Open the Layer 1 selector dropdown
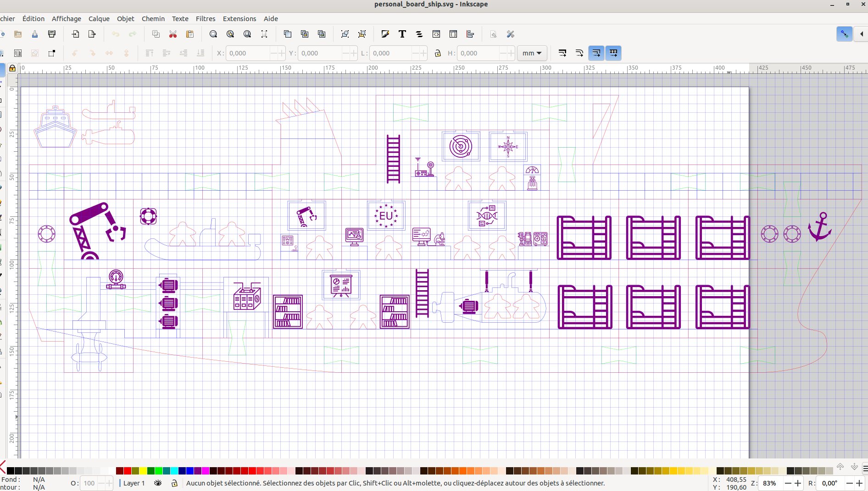 click(x=133, y=483)
